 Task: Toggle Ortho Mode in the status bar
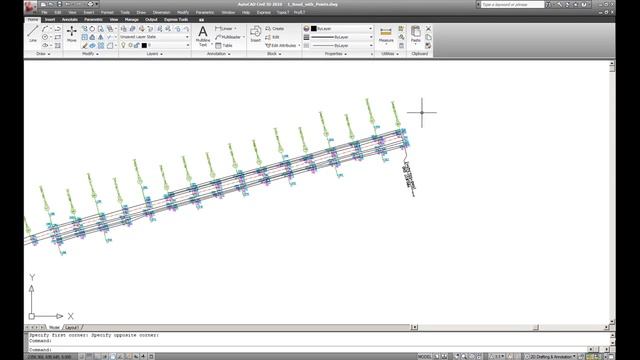[x=97, y=357]
